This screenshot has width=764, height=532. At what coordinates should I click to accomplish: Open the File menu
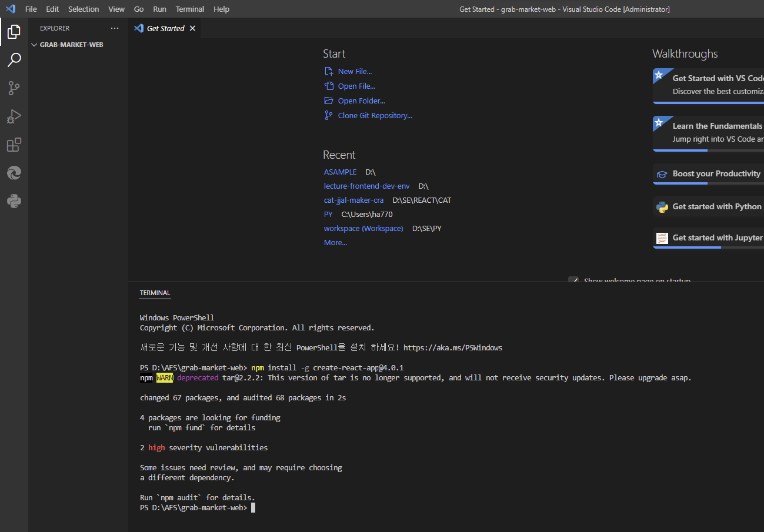click(31, 9)
